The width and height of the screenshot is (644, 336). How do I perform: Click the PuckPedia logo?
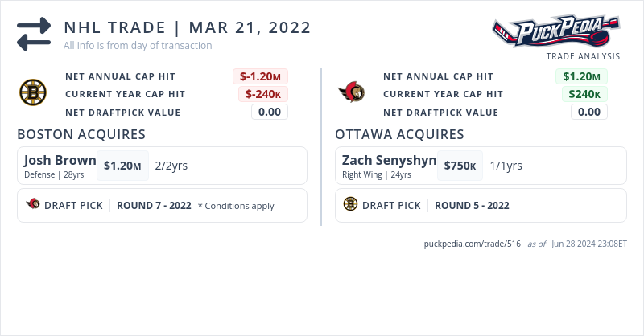tap(556, 32)
